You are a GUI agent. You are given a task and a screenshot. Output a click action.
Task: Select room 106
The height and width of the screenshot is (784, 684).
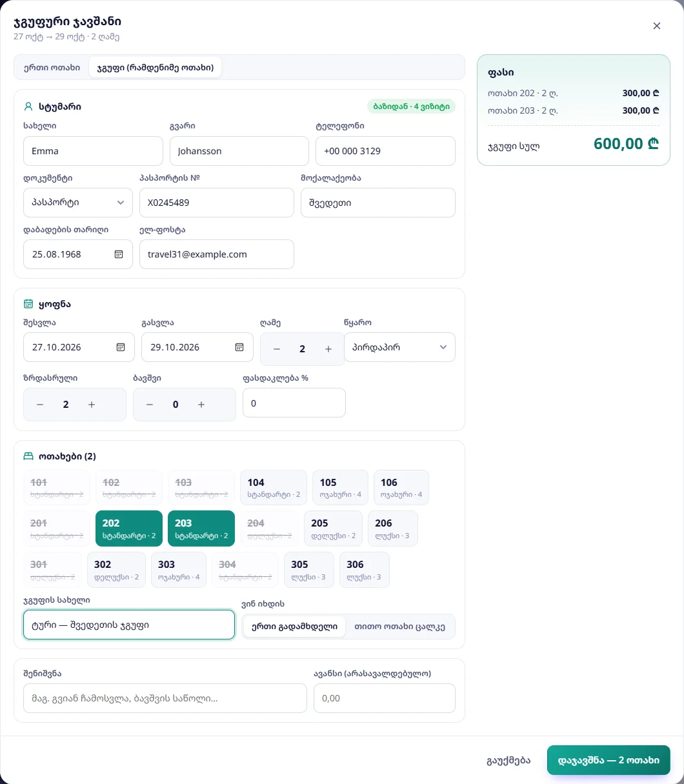click(401, 487)
